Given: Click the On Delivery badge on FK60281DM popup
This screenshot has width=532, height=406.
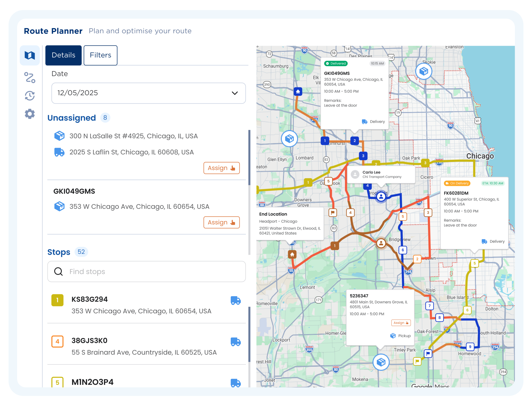Looking at the screenshot, I should click(457, 183).
